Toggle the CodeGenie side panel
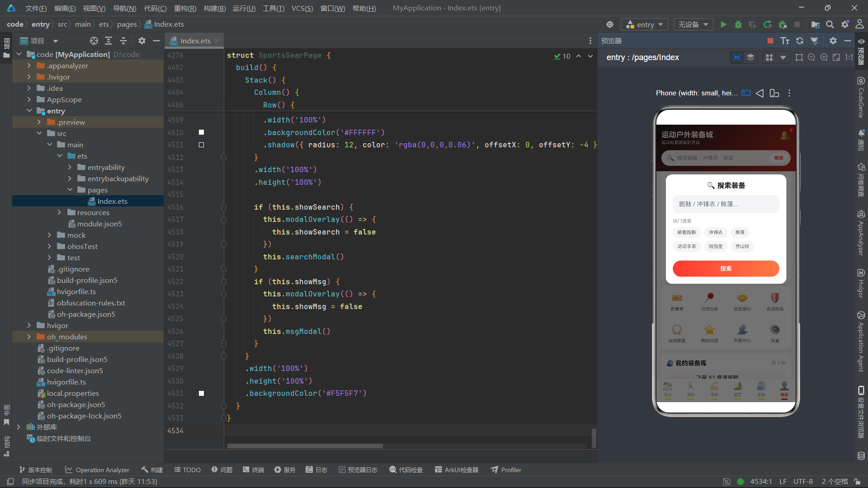The width and height of the screenshot is (868, 488). [x=861, y=97]
